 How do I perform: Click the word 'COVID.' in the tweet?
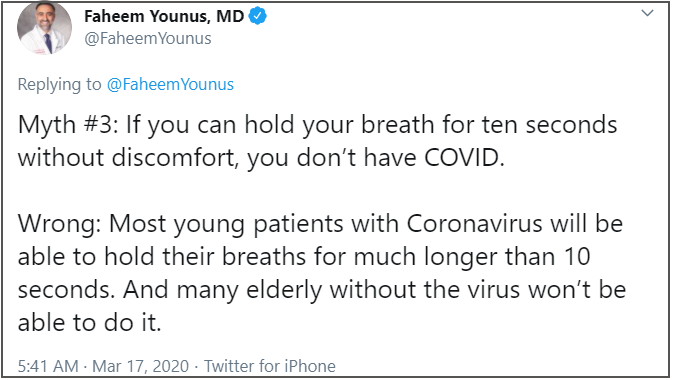coord(464,158)
